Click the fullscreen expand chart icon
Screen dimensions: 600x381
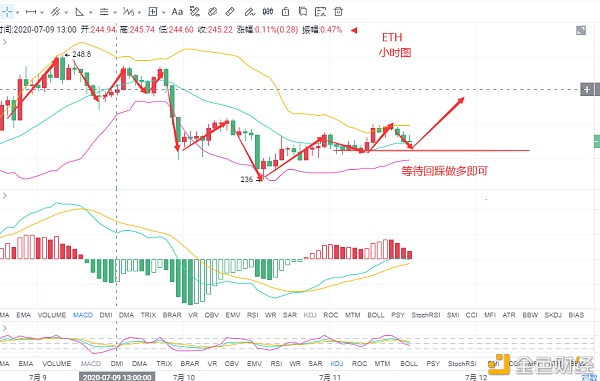pos(581,31)
